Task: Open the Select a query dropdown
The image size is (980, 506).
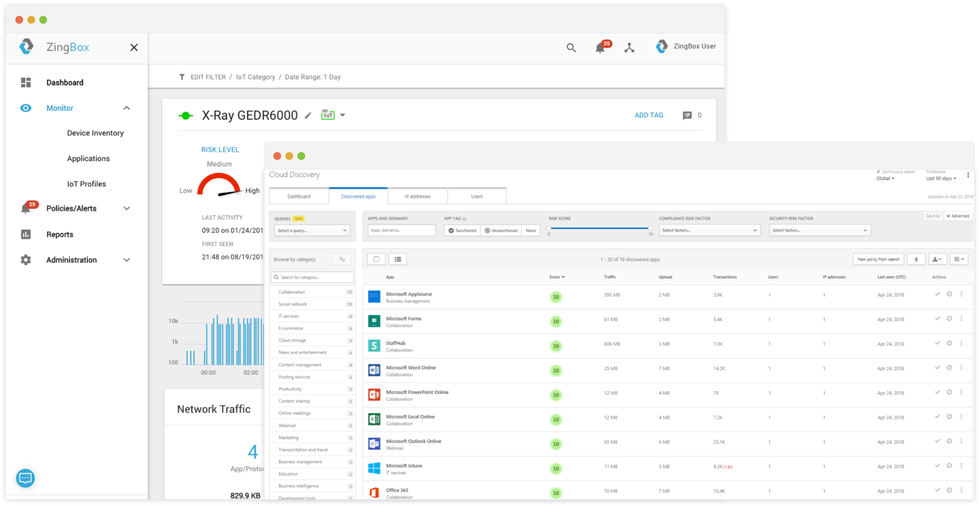Action: point(312,230)
